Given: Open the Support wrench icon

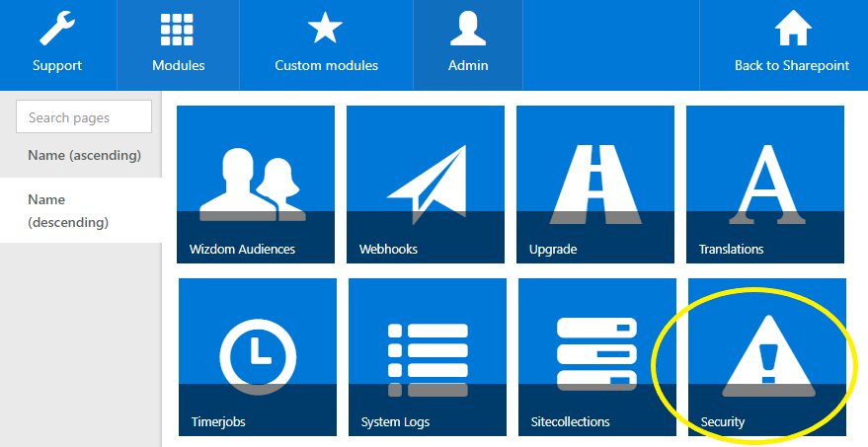Looking at the screenshot, I should tap(57, 30).
